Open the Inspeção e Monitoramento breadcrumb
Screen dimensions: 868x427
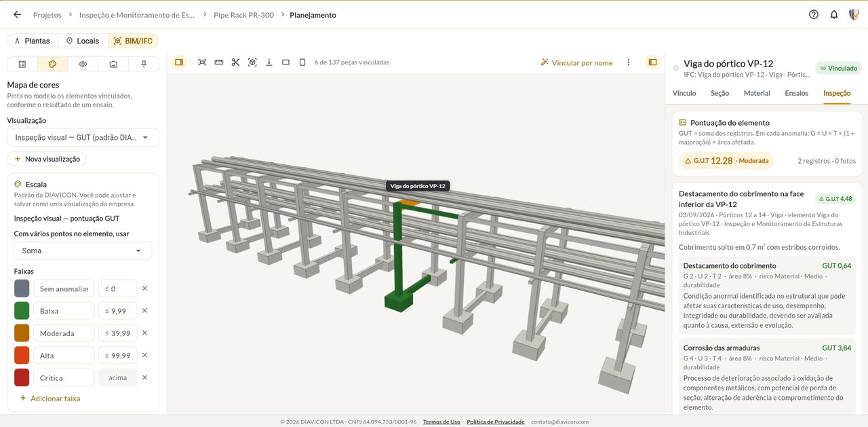pyautogui.click(x=137, y=14)
